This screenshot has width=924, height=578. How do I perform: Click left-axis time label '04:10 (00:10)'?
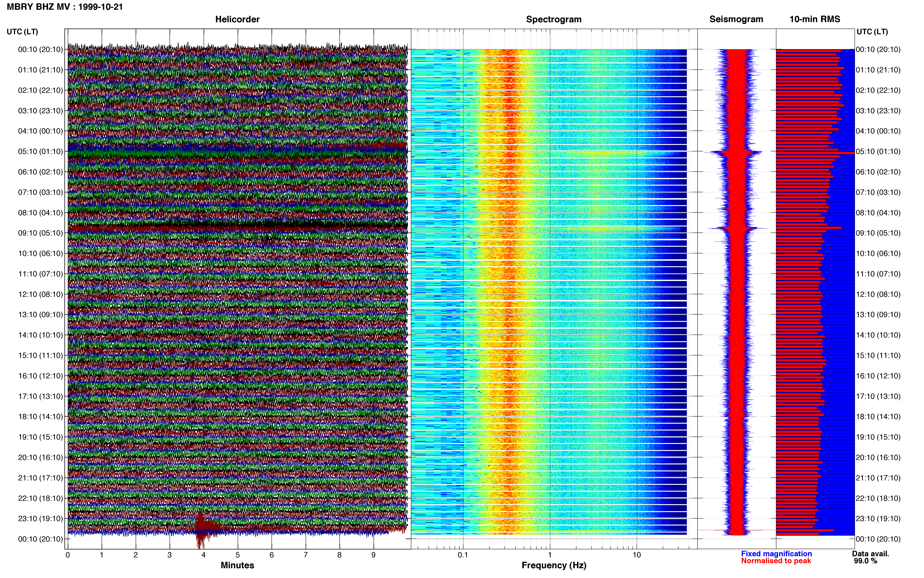[x=41, y=131]
